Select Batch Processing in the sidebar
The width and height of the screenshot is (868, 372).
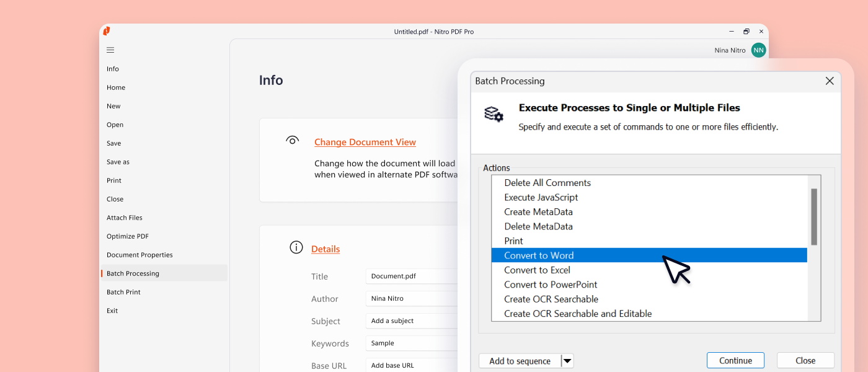tap(164, 273)
